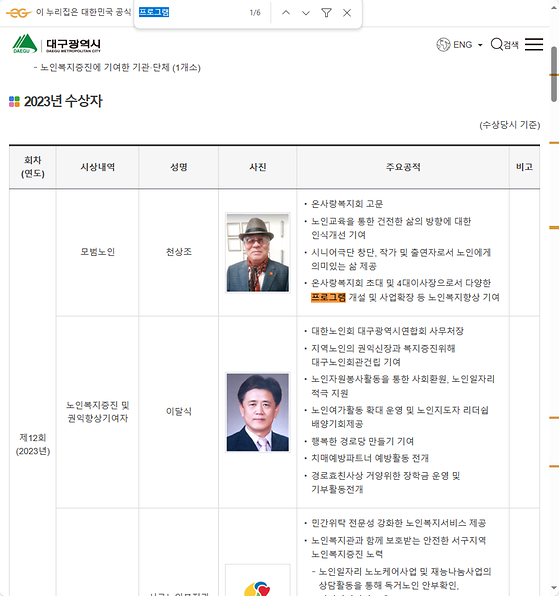
Task: Click the 주요공적 column header
Action: (x=403, y=167)
